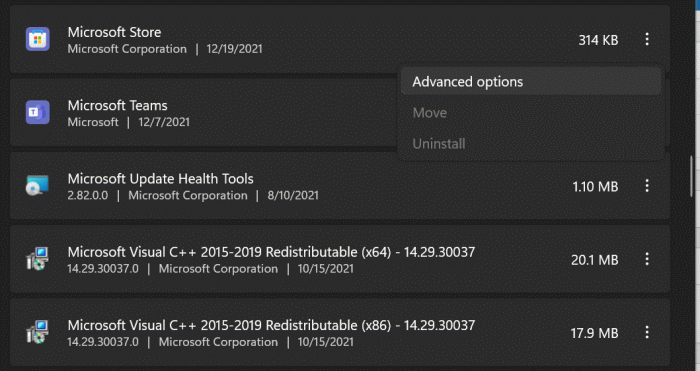Select Uninstall in the popup menu
700x371 pixels.
tap(531, 143)
